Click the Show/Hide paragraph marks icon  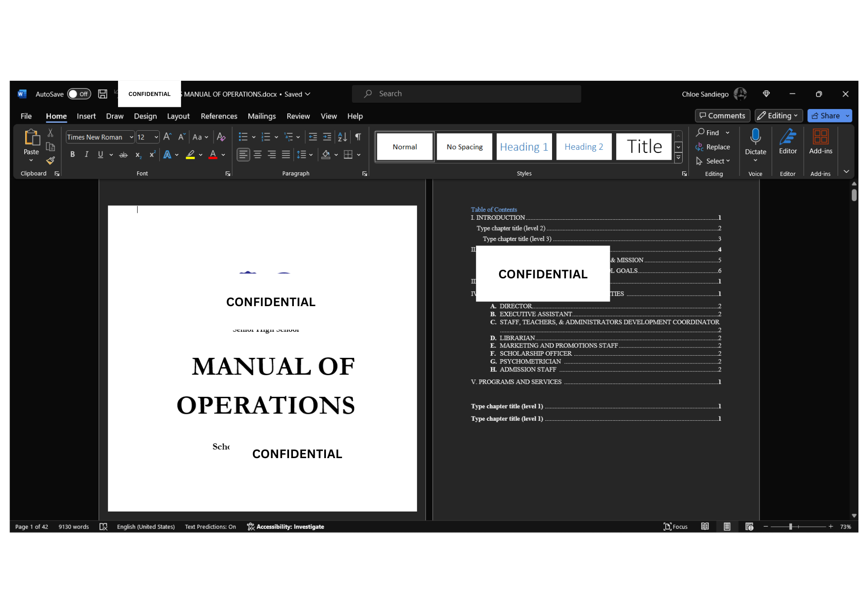358,137
